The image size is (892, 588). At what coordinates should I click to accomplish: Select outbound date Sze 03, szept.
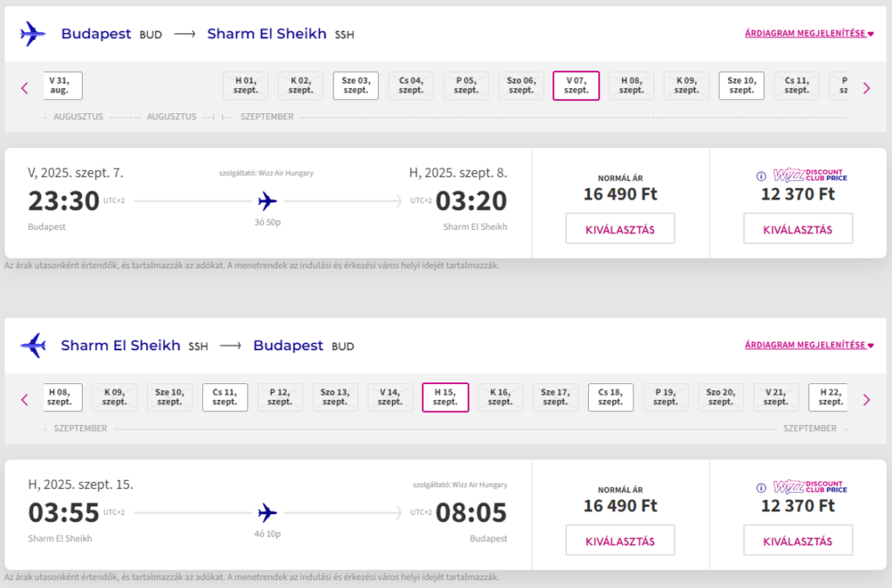pos(355,85)
